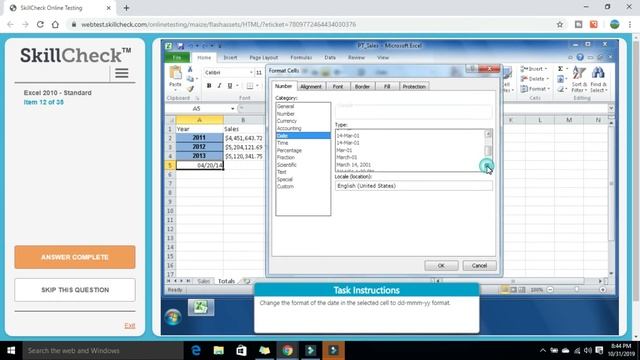The image size is (640, 360).
Task: Switch to the Data ribbon tab
Action: [x=330, y=58]
